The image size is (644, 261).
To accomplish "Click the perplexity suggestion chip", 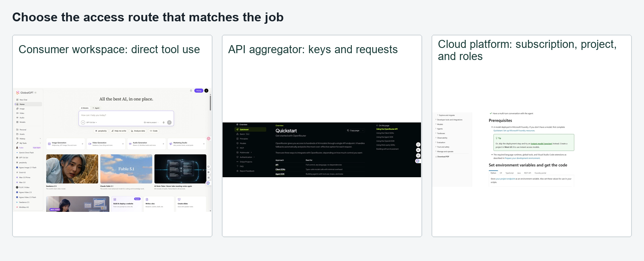I will click(x=101, y=131).
